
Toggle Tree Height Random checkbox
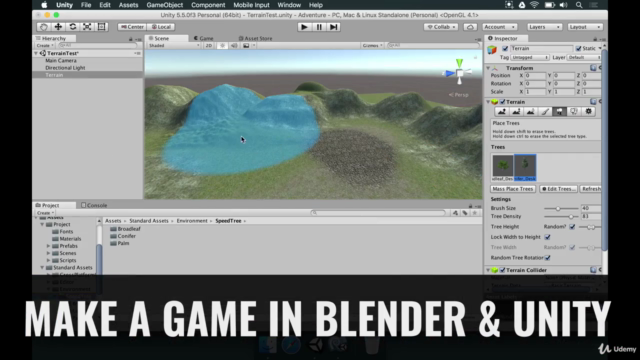[x=572, y=227]
